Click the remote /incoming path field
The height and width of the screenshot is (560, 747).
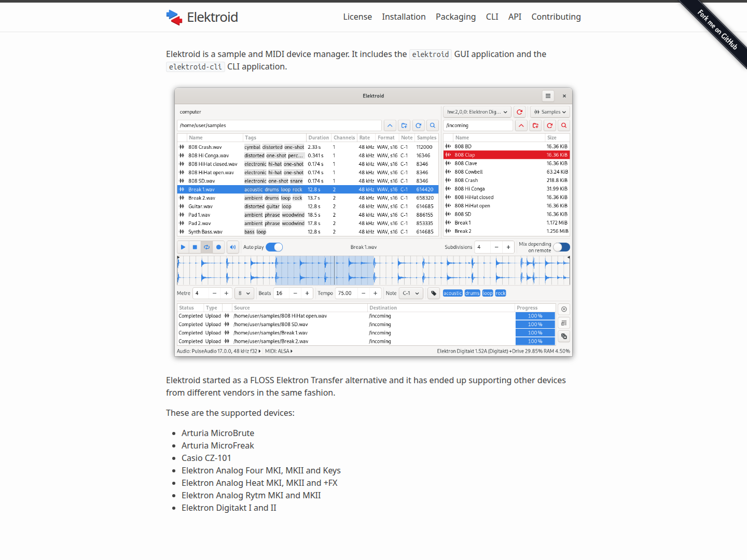pyautogui.click(x=478, y=125)
